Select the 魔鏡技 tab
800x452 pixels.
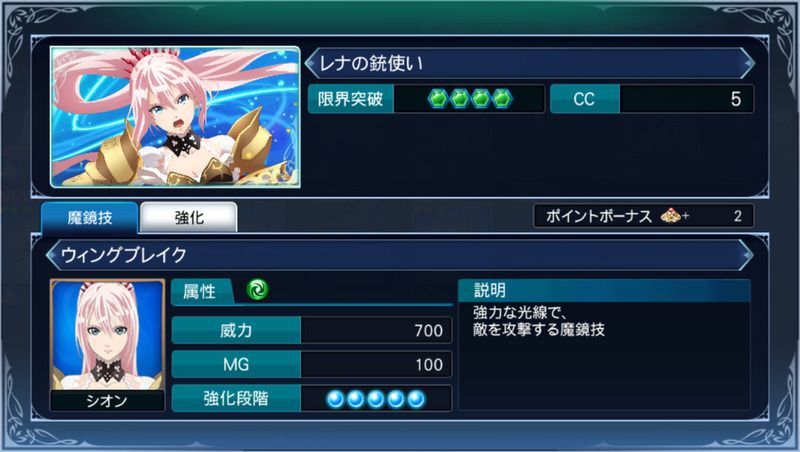click(x=90, y=217)
